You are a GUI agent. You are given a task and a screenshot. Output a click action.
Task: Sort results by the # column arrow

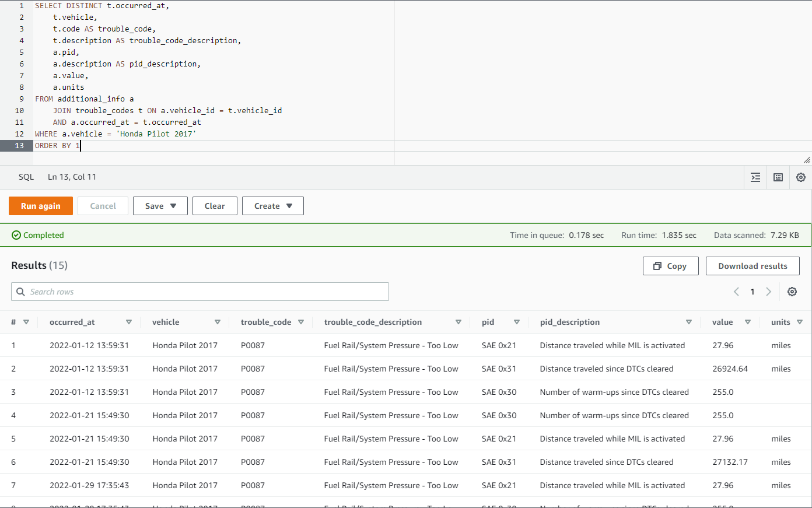click(26, 322)
